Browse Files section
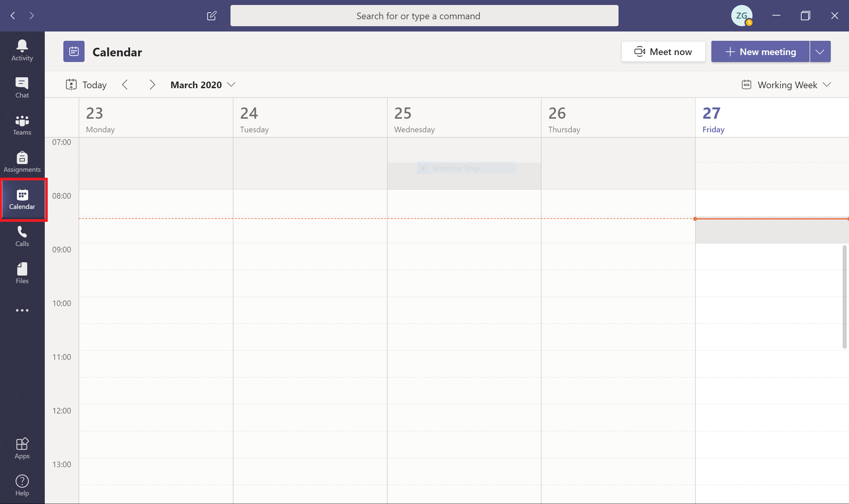 pyautogui.click(x=22, y=273)
